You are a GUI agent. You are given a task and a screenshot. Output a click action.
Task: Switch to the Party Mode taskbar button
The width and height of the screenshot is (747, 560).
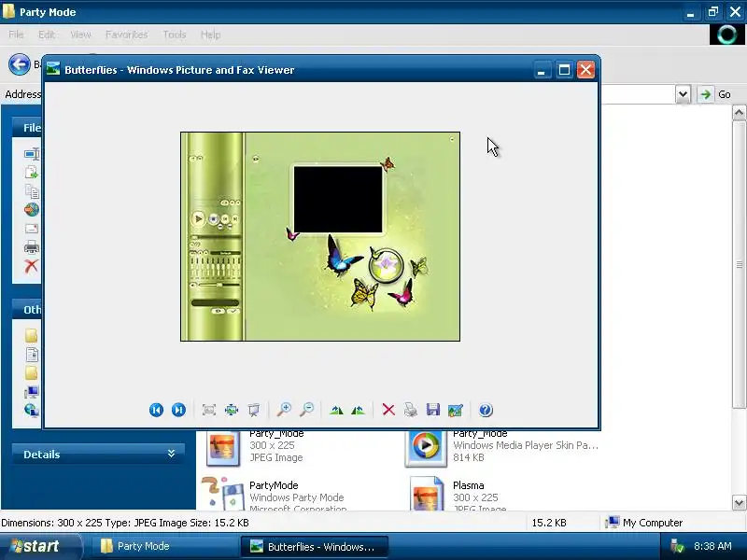coord(164,546)
